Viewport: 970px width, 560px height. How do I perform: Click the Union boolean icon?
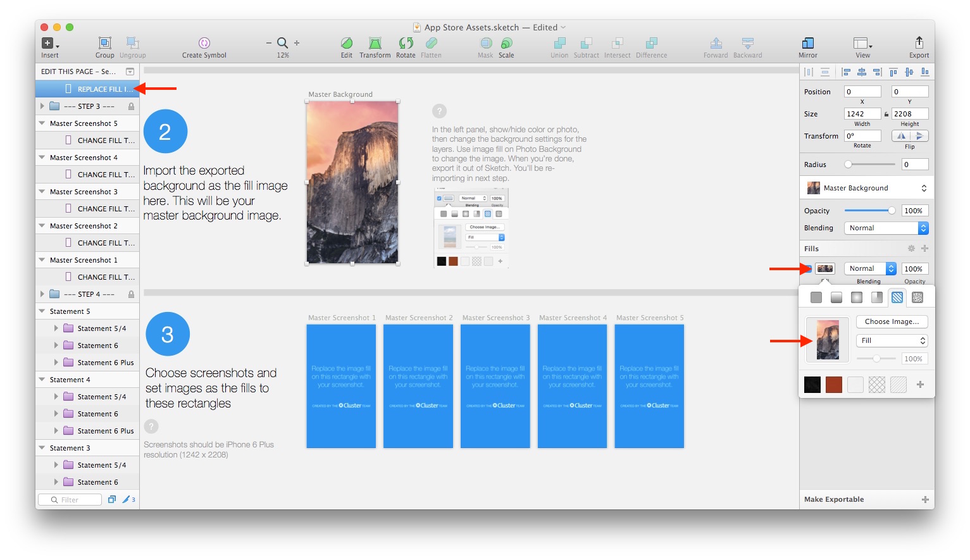[x=559, y=43]
